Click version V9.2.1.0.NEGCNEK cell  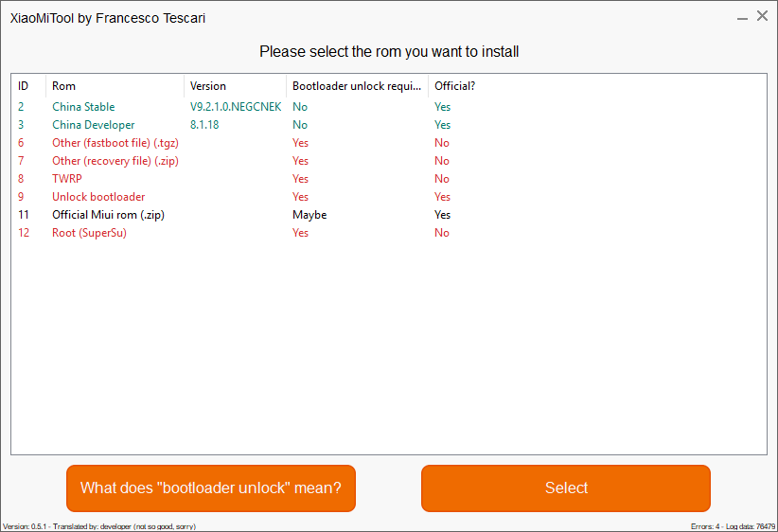click(x=235, y=107)
